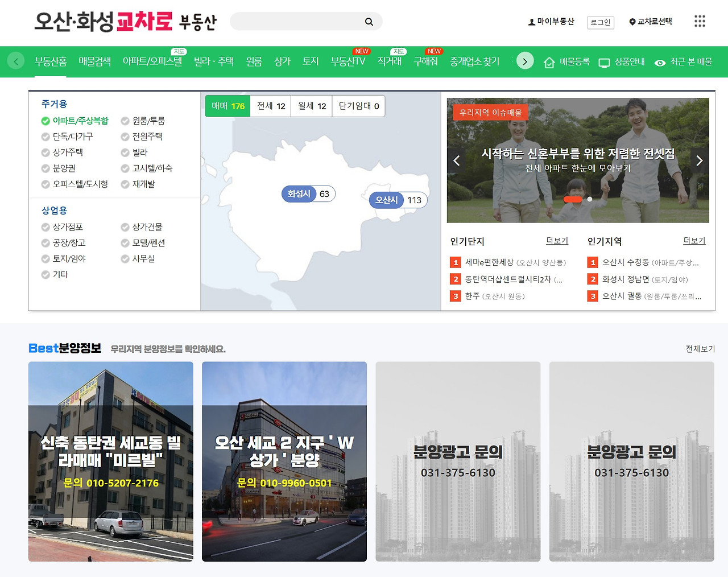This screenshot has width=728, height=577.
Task: Open 더보기 for 인기단지
Action: pyautogui.click(x=557, y=241)
